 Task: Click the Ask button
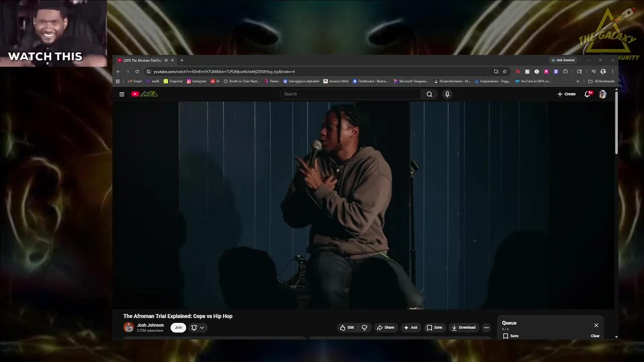[x=411, y=328]
